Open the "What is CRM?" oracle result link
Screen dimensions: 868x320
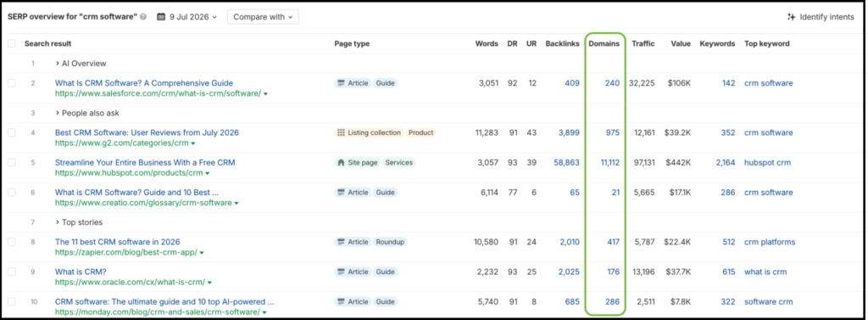pos(81,272)
